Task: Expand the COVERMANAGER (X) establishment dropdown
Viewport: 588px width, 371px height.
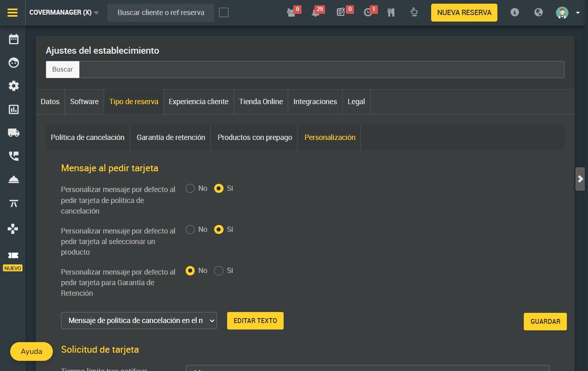Action: click(64, 13)
